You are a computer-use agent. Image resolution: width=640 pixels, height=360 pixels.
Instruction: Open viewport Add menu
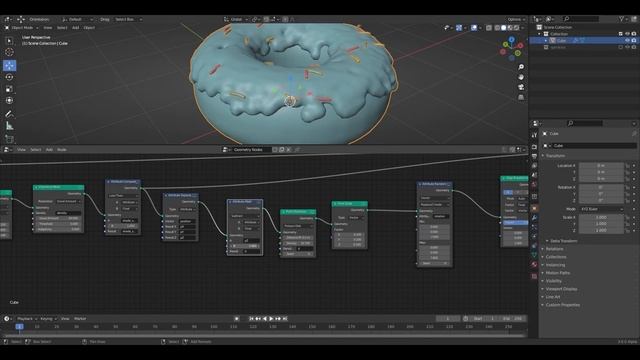pyautogui.click(x=76, y=28)
